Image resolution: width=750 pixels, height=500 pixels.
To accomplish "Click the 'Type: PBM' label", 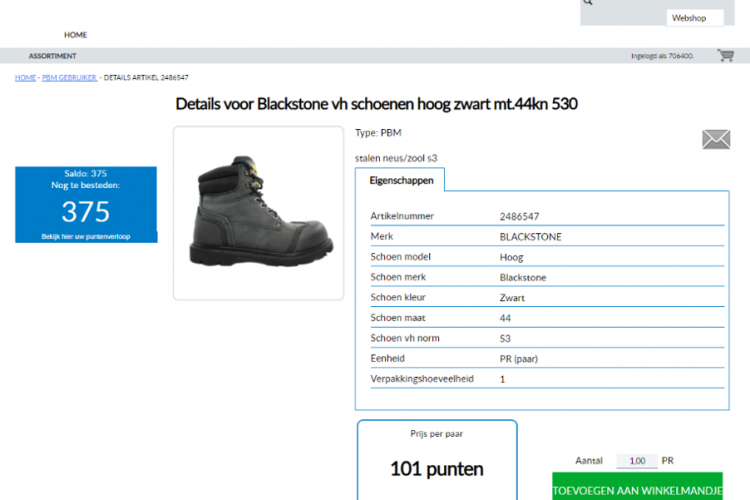I will pyautogui.click(x=378, y=133).
